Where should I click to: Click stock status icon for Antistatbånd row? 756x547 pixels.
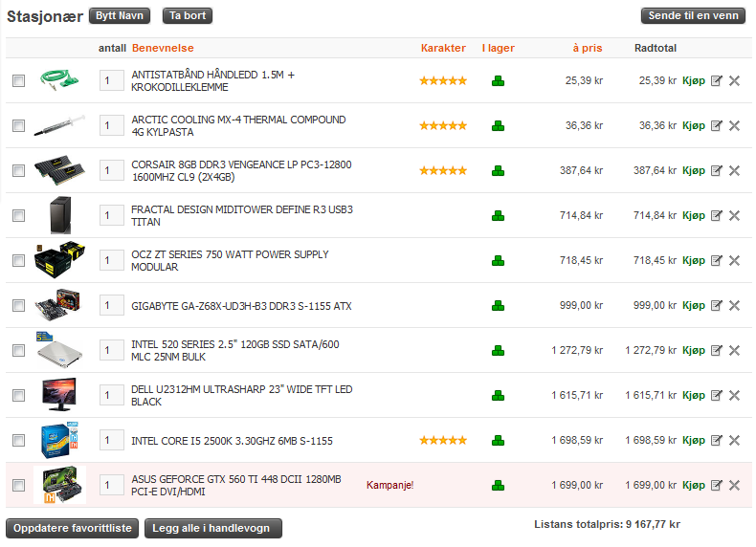498,81
